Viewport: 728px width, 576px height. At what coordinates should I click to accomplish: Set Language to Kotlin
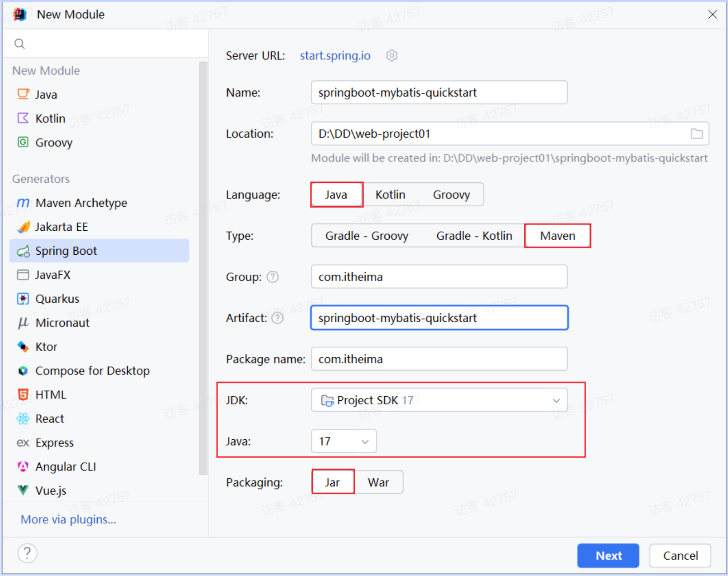coord(390,195)
